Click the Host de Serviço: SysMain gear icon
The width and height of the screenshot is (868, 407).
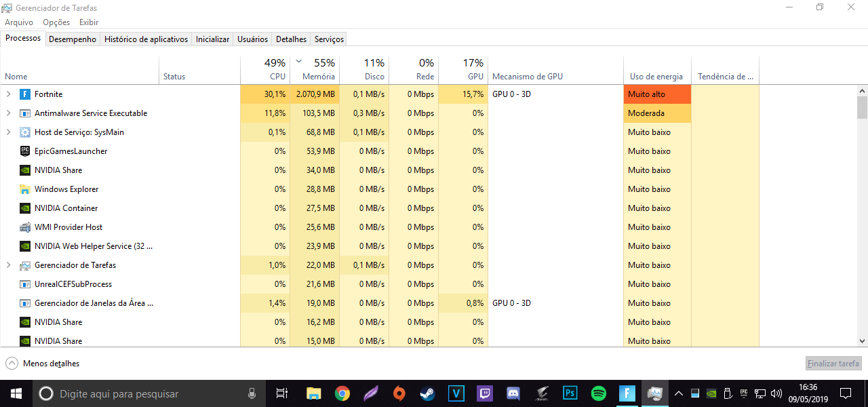[25, 132]
